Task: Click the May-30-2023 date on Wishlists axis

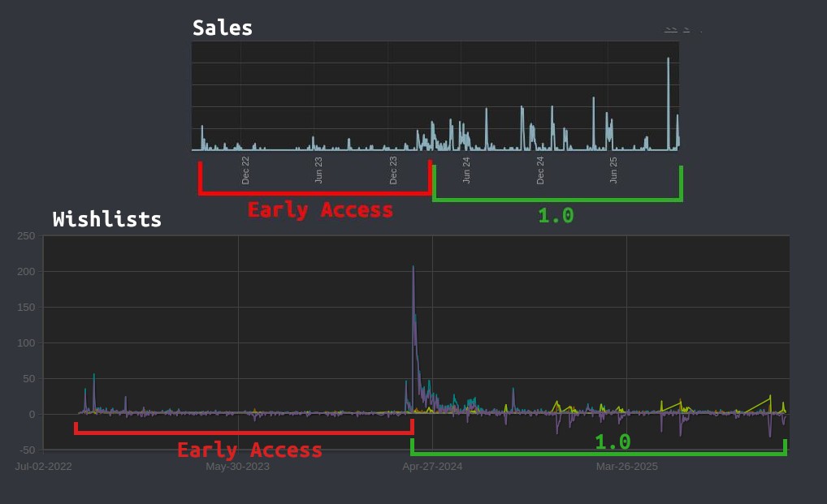Action: coord(237,467)
